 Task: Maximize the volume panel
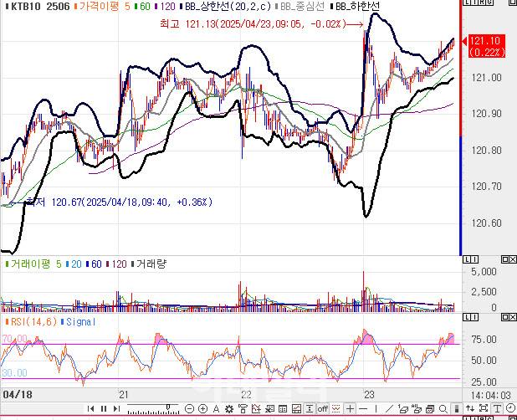(x=504, y=259)
